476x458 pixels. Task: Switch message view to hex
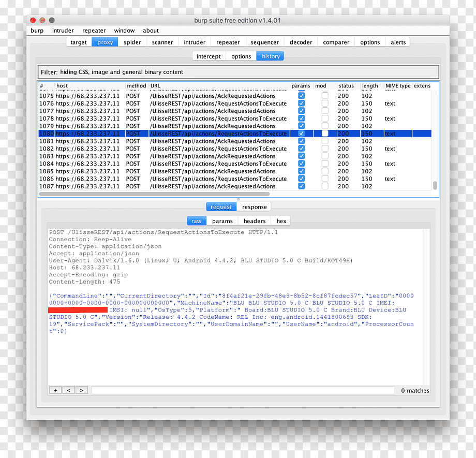point(281,221)
